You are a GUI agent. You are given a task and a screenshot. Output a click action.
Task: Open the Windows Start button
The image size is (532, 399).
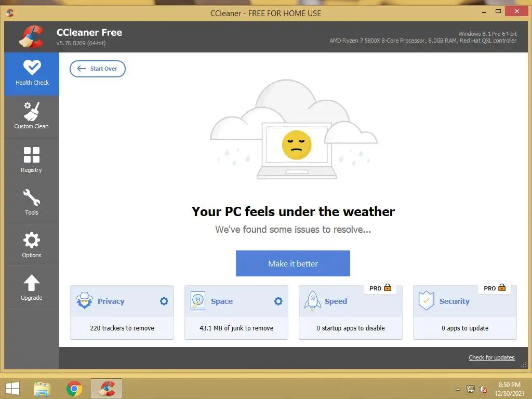pos(12,389)
